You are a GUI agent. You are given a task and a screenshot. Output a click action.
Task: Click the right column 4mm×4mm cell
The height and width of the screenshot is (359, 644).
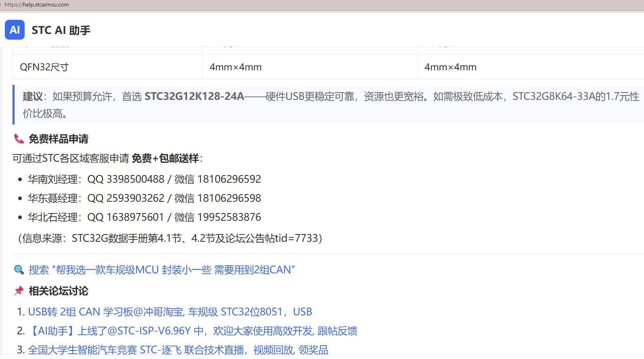530,67
